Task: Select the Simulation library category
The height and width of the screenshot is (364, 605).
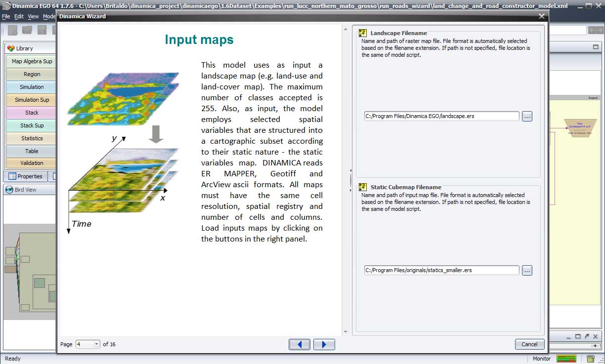Action: (x=31, y=87)
